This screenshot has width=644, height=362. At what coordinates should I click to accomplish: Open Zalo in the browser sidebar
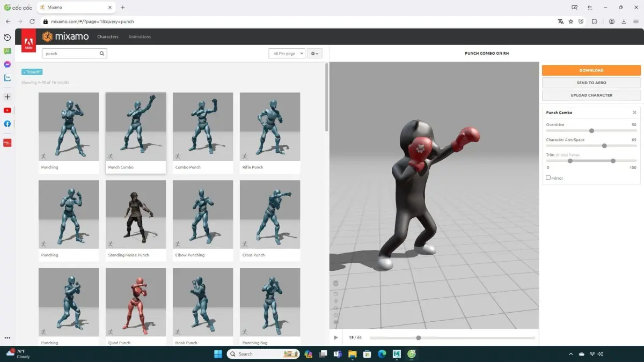(x=8, y=78)
